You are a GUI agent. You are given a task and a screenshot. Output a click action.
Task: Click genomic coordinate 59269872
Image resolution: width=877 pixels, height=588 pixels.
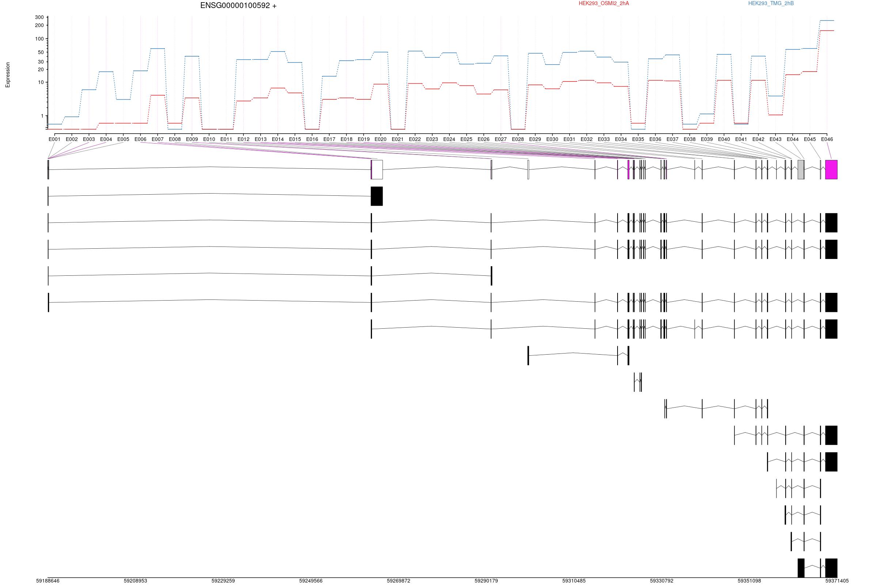tap(398, 581)
